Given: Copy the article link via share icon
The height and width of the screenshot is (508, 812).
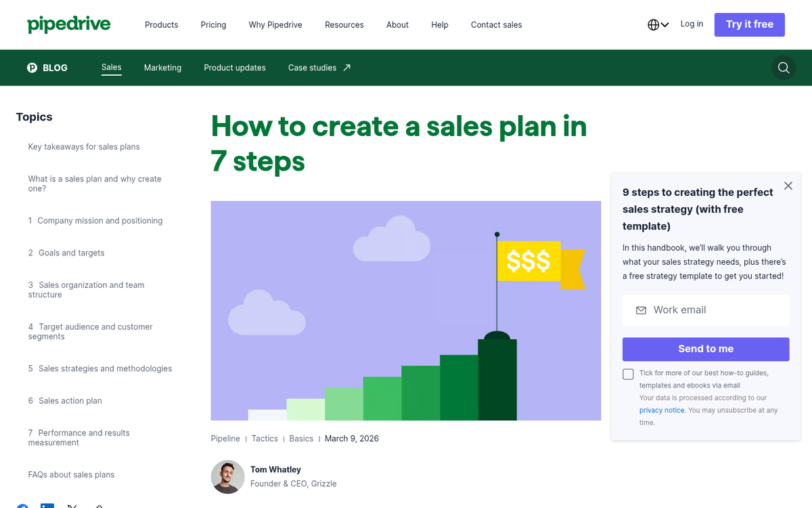Looking at the screenshot, I should click(99, 507).
